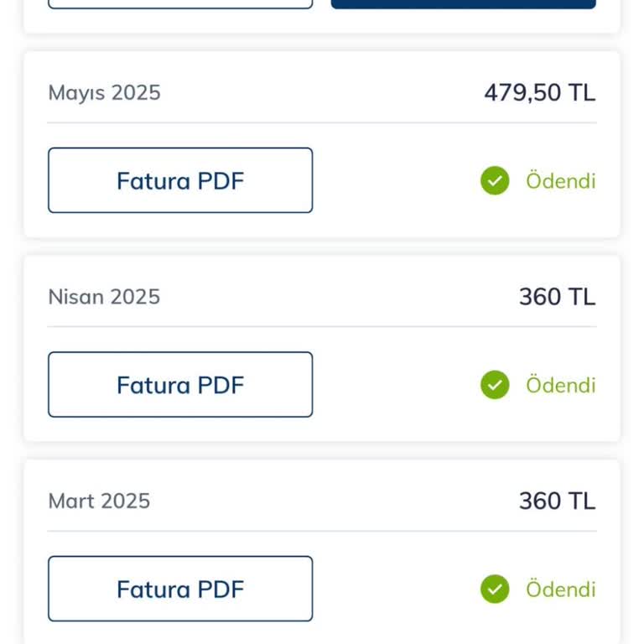Screen dimensions: 644x644
Task: Click the 360 TL amount for Nisan 2025
Action: coord(557,297)
